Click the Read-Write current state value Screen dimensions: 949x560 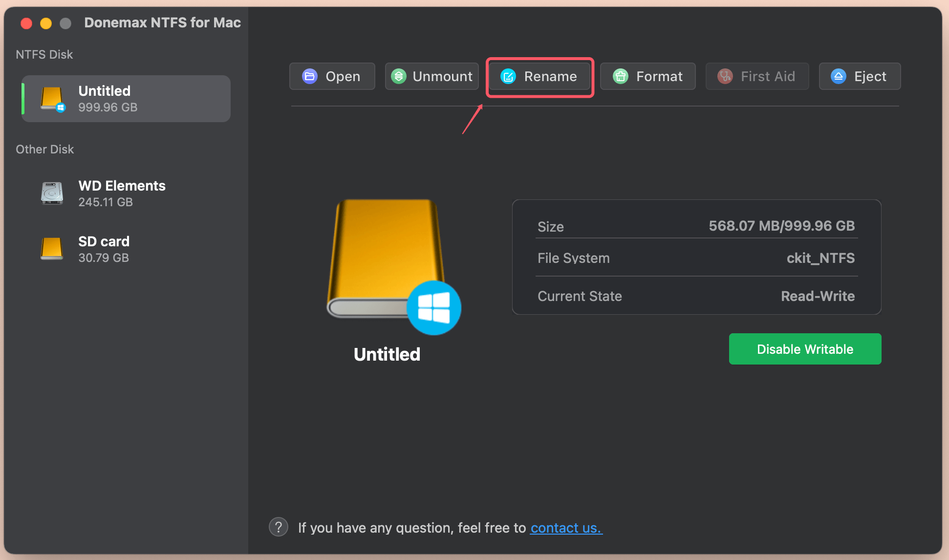pyautogui.click(x=818, y=296)
